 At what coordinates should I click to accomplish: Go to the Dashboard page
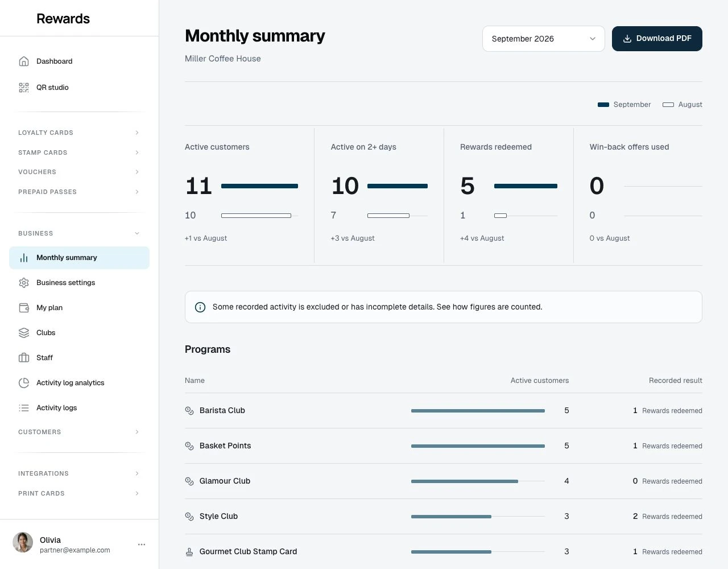point(79,61)
